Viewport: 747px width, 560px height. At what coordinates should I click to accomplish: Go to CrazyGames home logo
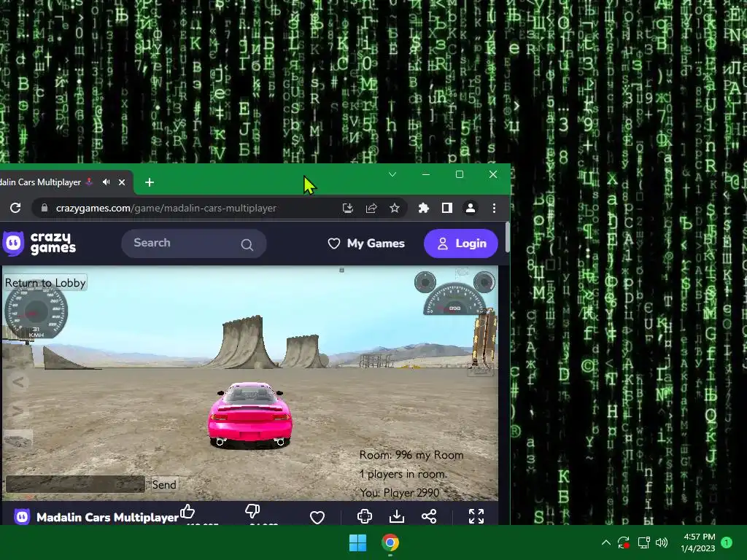click(x=39, y=244)
